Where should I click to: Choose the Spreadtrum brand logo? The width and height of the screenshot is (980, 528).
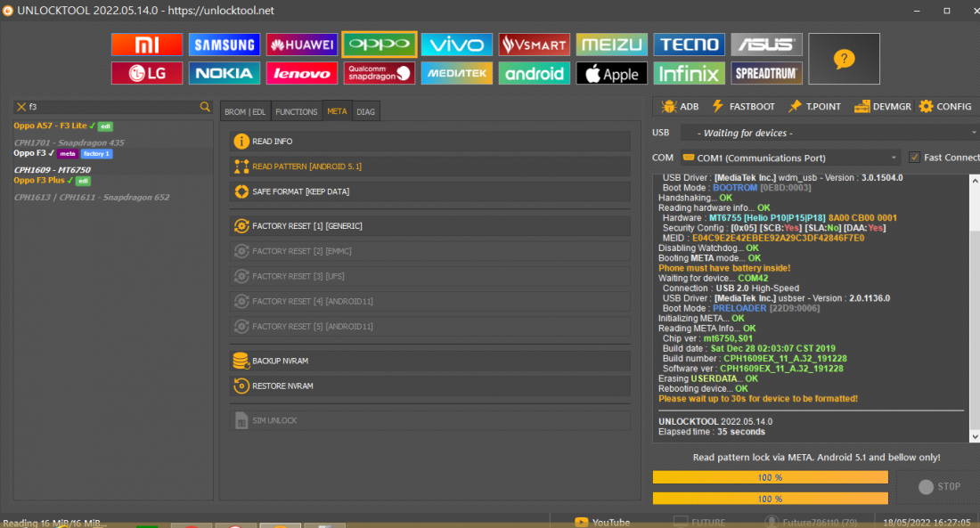point(767,73)
